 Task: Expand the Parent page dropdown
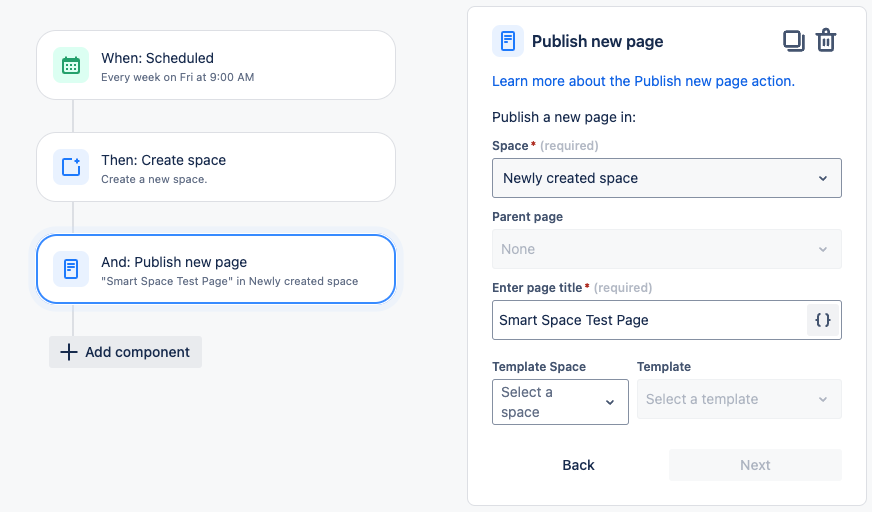pyautogui.click(x=666, y=249)
